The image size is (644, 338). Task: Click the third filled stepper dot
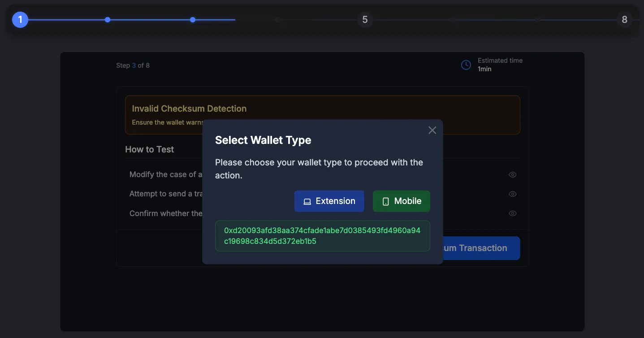(x=192, y=19)
